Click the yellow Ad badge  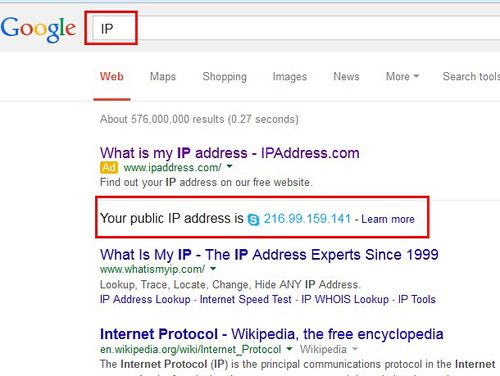[x=109, y=167]
